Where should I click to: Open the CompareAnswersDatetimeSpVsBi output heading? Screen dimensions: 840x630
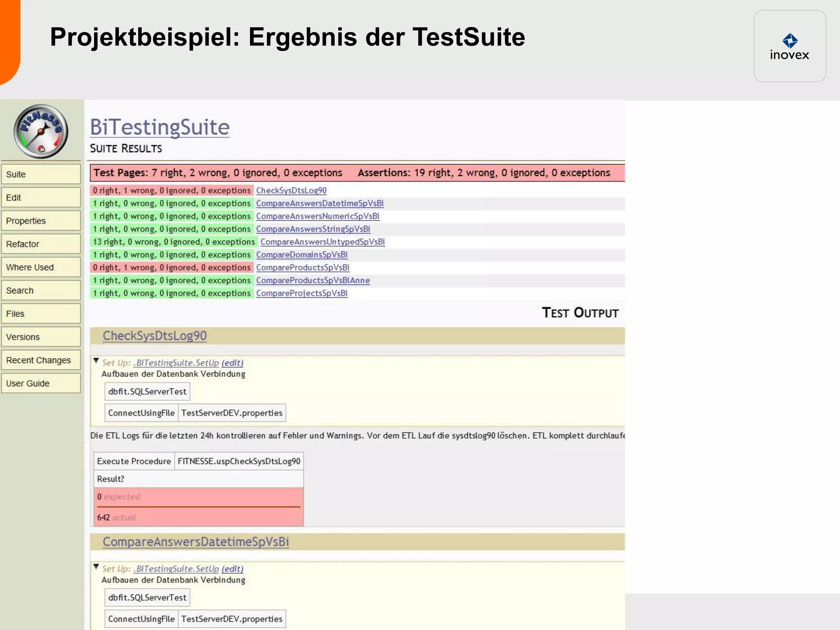[x=196, y=541]
